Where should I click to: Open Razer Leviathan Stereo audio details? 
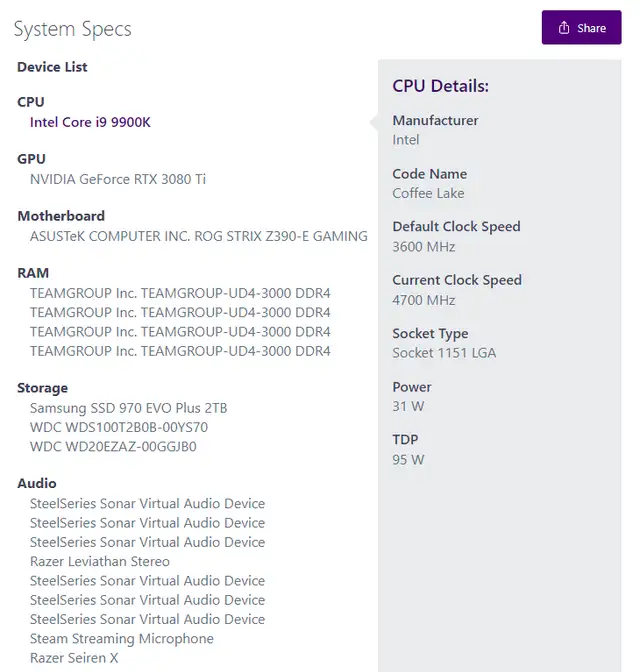coord(100,561)
